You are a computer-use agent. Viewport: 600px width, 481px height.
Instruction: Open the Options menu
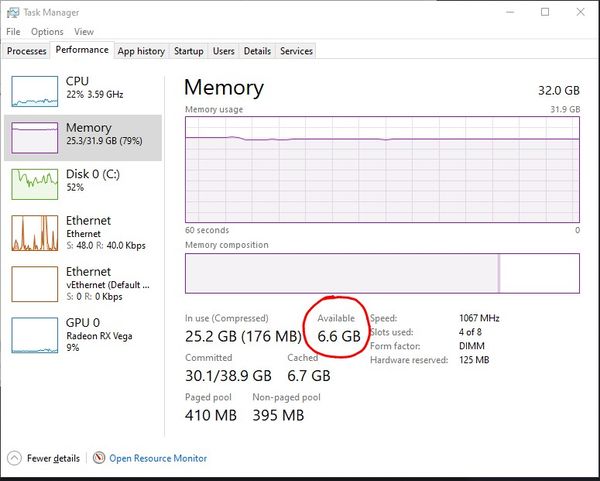coord(47,32)
